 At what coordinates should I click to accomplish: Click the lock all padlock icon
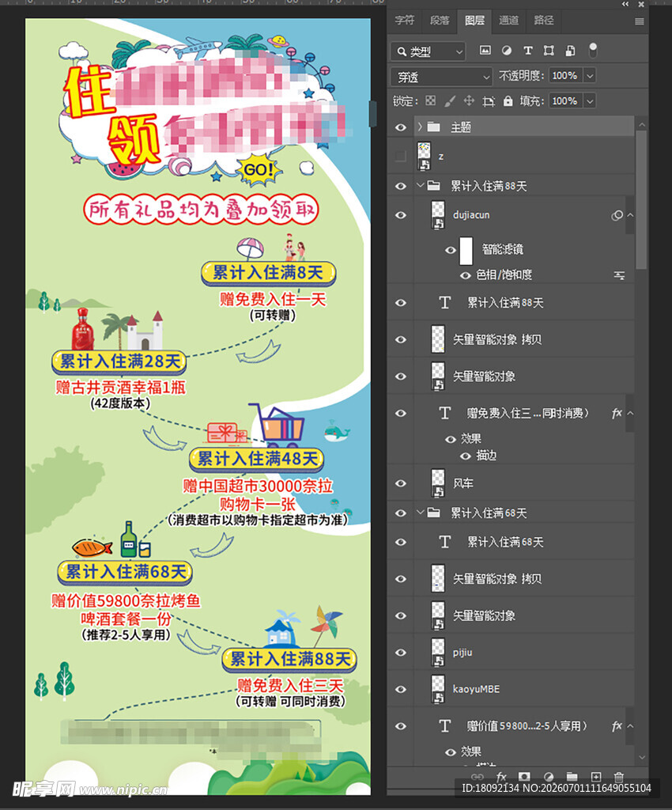coord(508,100)
